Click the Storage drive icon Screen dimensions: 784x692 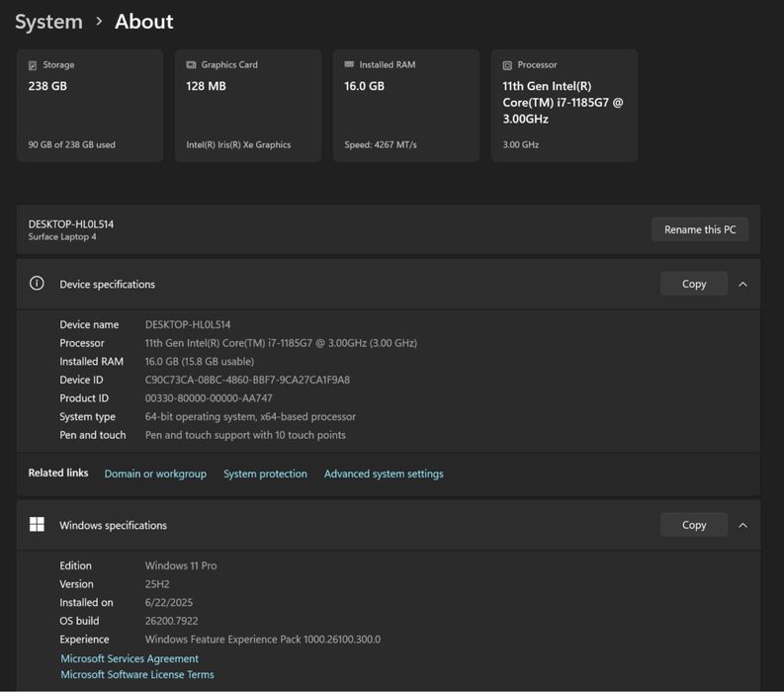33,65
